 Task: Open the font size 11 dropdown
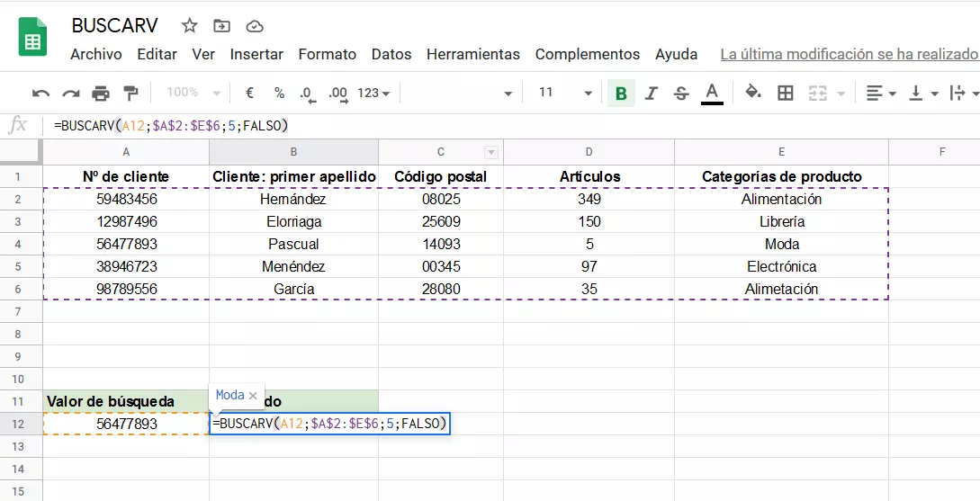pos(565,93)
